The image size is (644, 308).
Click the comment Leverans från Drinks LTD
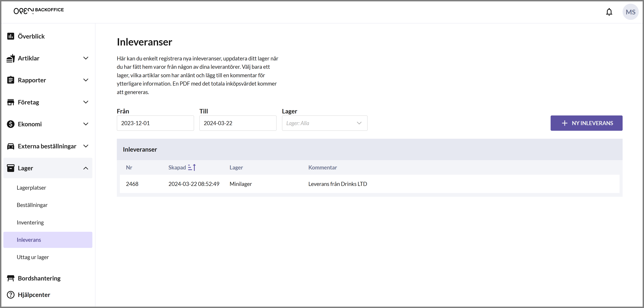click(x=338, y=184)
